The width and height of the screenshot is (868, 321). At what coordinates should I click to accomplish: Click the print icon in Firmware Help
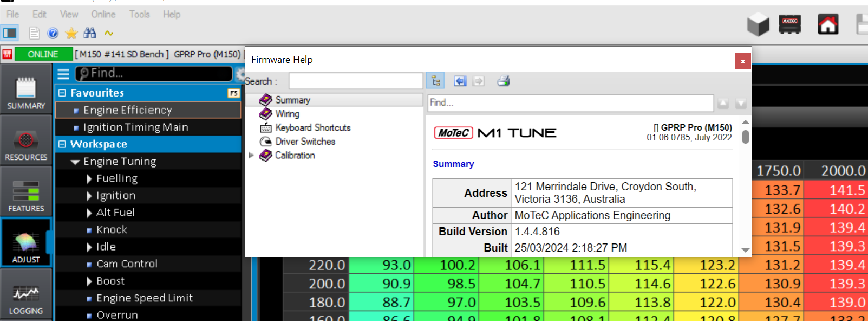coord(504,81)
